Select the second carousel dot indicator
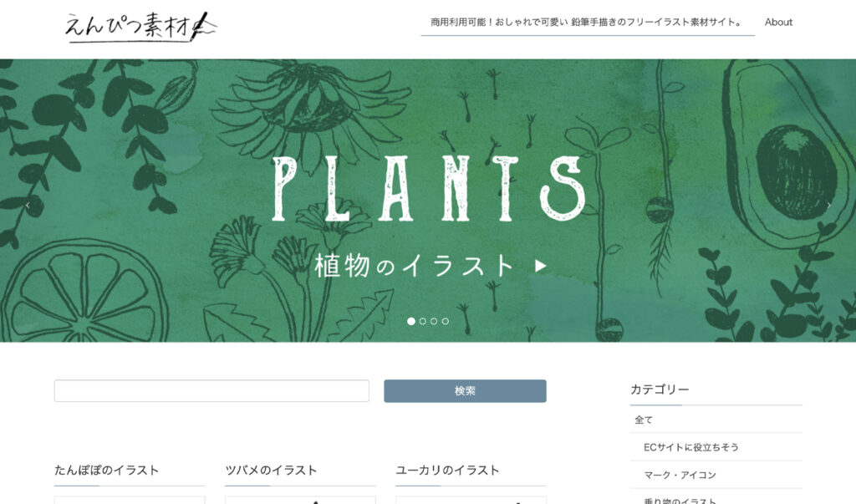856x504 pixels. coord(422,321)
